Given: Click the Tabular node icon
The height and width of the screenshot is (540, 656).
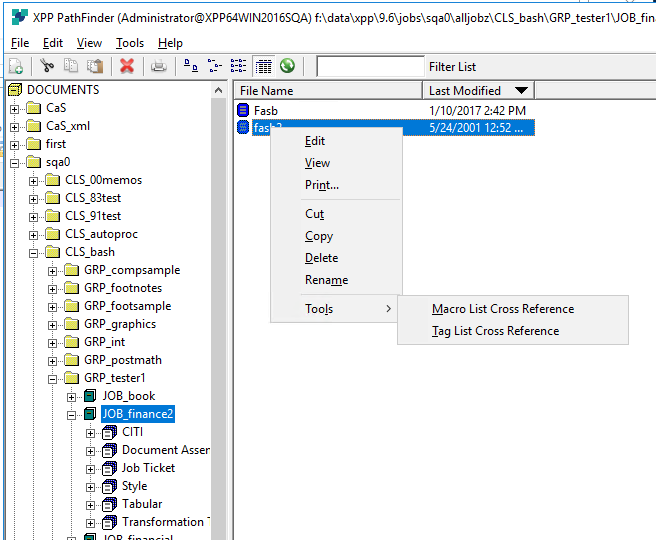Looking at the screenshot, I should tap(110, 504).
